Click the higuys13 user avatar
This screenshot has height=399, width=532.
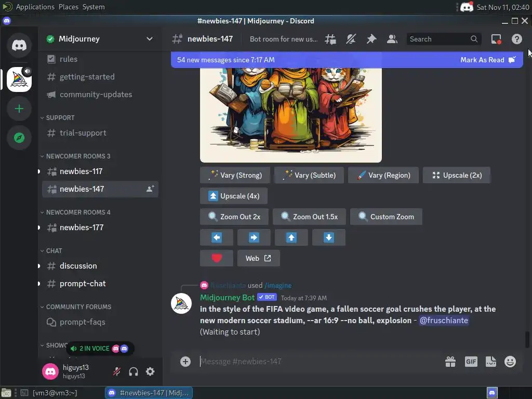50,371
